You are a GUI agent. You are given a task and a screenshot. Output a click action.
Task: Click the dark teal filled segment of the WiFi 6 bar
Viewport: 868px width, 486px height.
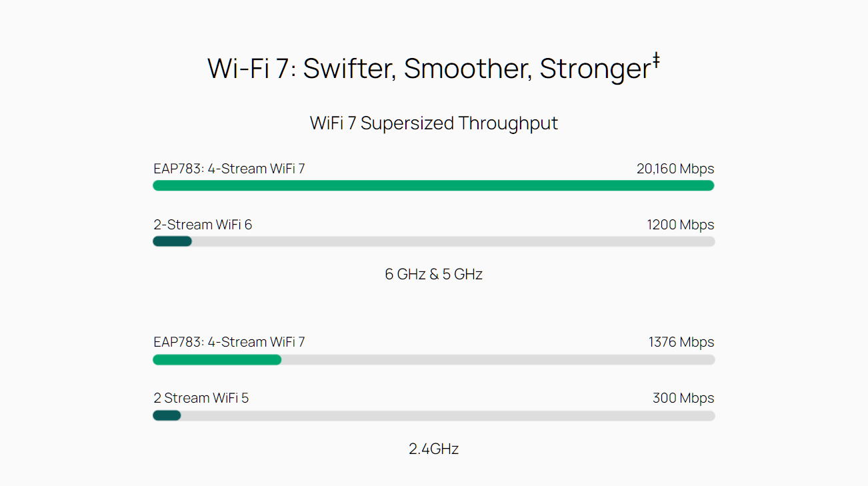pos(173,241)
